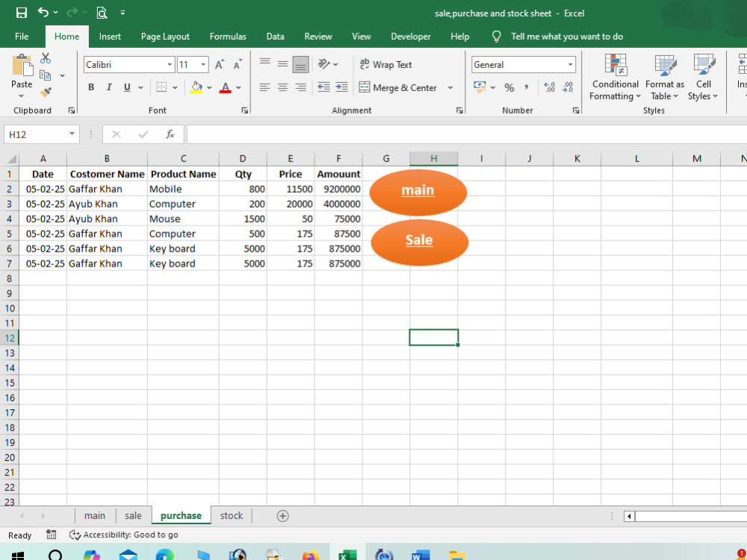The width and height of the screenshot is (747, 560).
Task: Go to the sale sheet tab
Action: click(134, 516)
